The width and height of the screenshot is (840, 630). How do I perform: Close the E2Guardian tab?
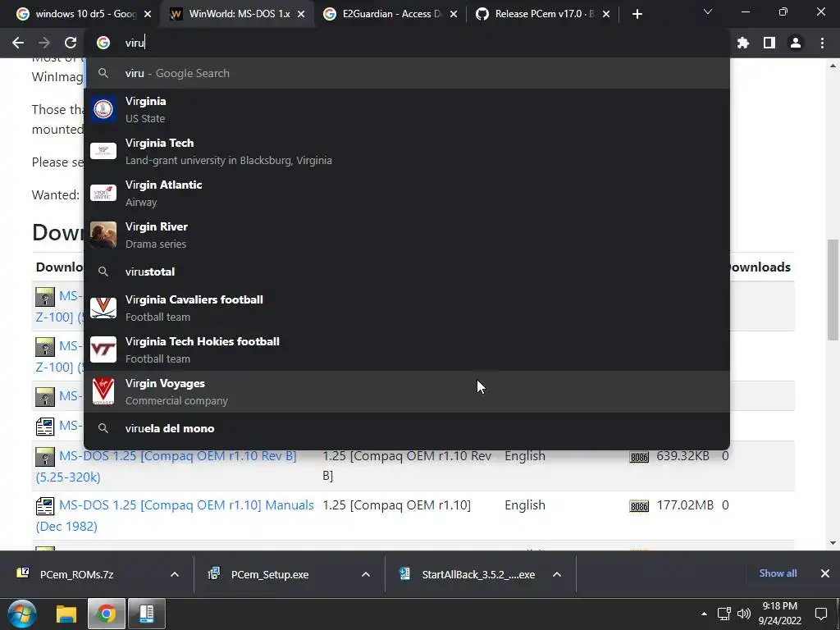pyautogui.click(x=453, y=15)
